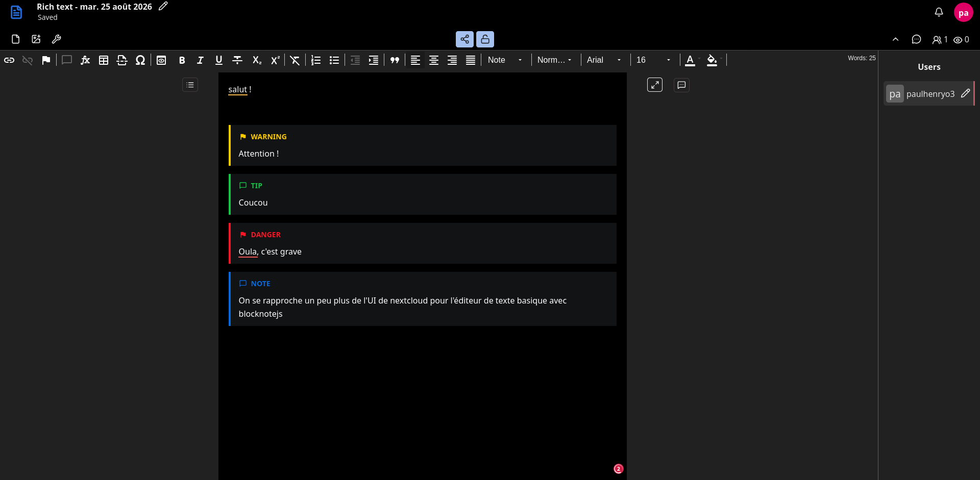Toggle subscript formatting
Viewport: 980px width, 480px height.
click(257, 60)
